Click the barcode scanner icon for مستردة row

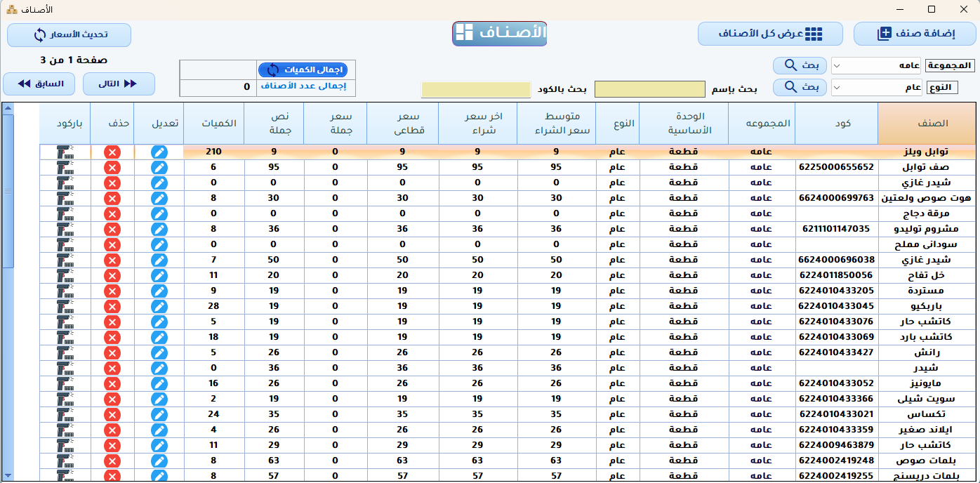(65, 291)
